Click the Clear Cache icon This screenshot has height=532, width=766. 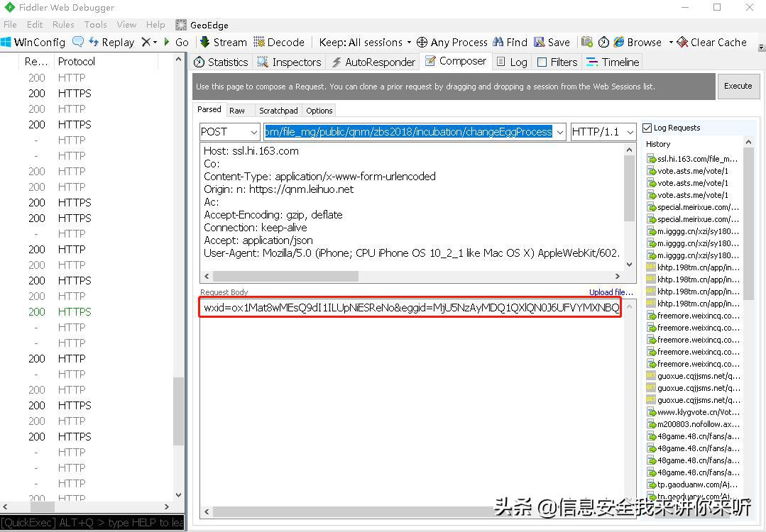682,42
